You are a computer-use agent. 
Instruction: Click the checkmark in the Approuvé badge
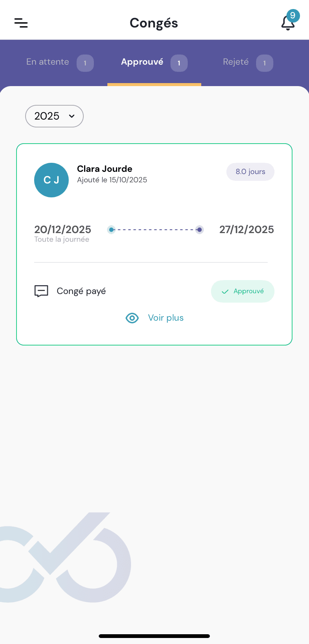pyautogui.click(x=225, y=292)
